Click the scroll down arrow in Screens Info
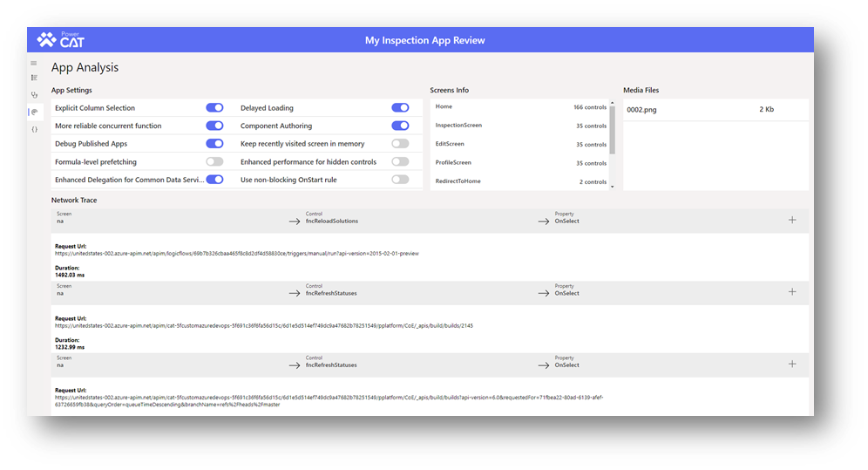This screenshot has width=868, height=470. (611, 186)
